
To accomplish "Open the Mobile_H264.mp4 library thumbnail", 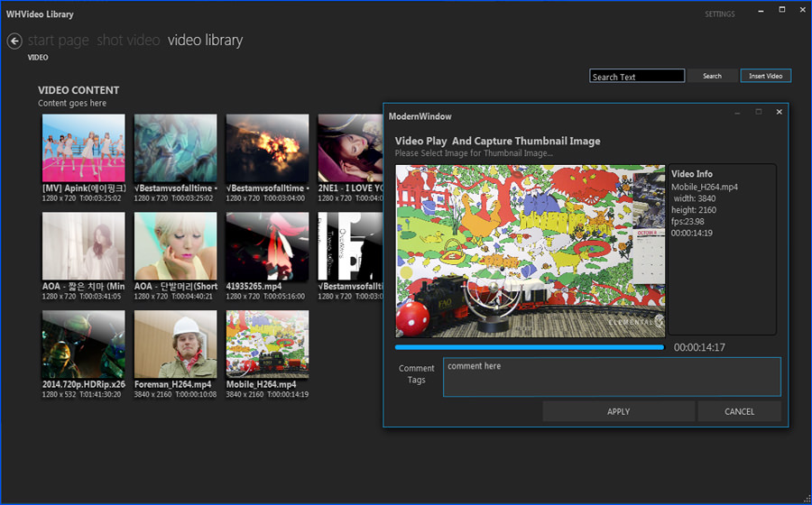I will point(267,344).
